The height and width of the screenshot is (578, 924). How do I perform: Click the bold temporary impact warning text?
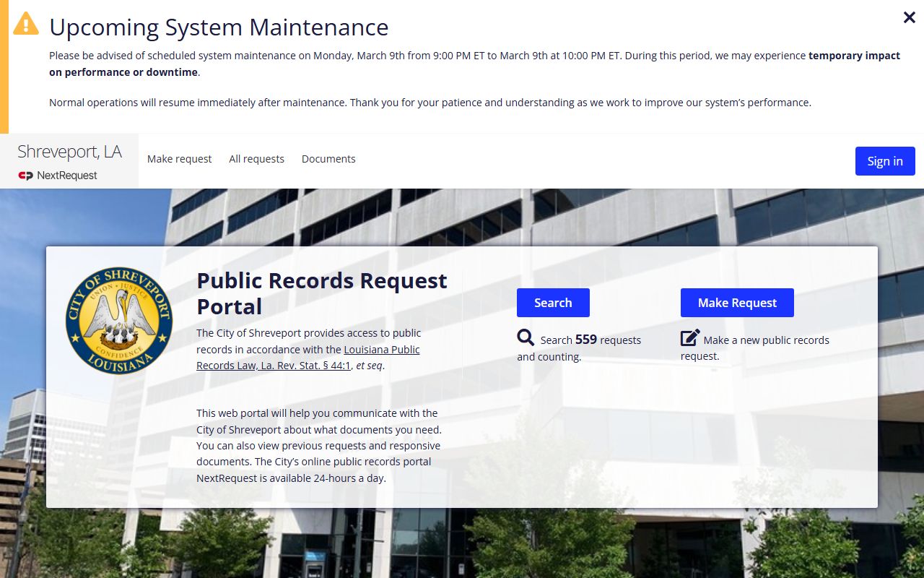pos(854,56)
